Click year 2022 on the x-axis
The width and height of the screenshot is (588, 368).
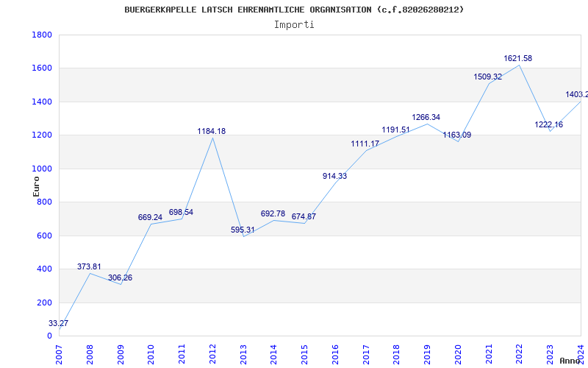click(x=520, y=354)
